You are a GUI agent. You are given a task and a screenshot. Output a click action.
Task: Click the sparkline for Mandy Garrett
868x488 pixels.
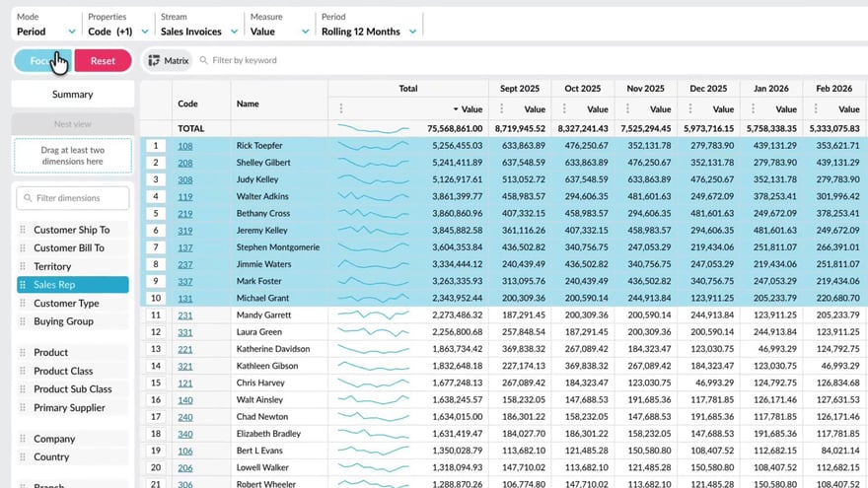(373, 314)
